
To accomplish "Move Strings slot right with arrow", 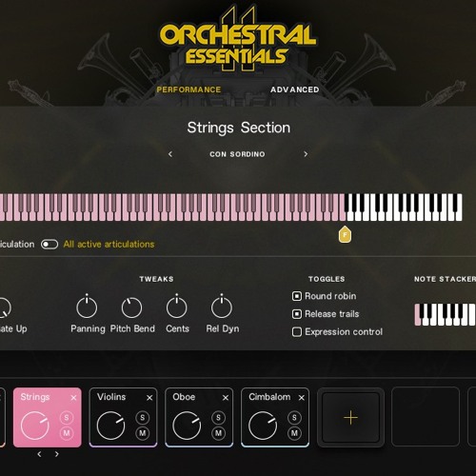I will (57, 454).
